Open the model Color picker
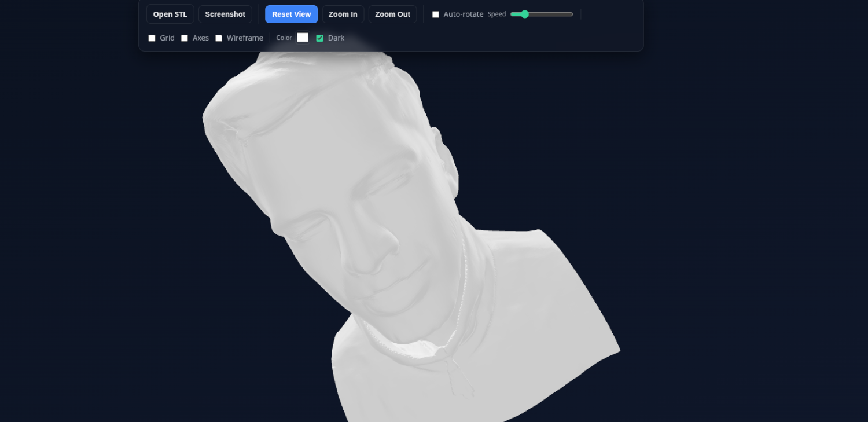 pos(303,37)
